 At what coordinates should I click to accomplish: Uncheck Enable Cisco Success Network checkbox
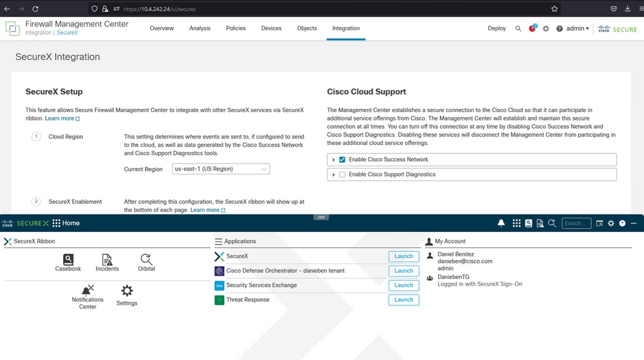click(x=342, y=160)
